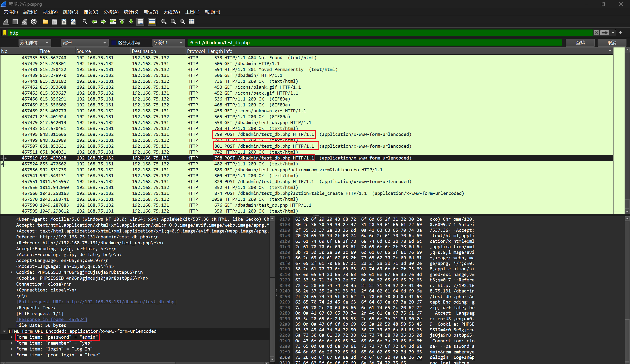Open the 分析(A) menu
This screenshot has height=364, width=630.
coord(111,12)
